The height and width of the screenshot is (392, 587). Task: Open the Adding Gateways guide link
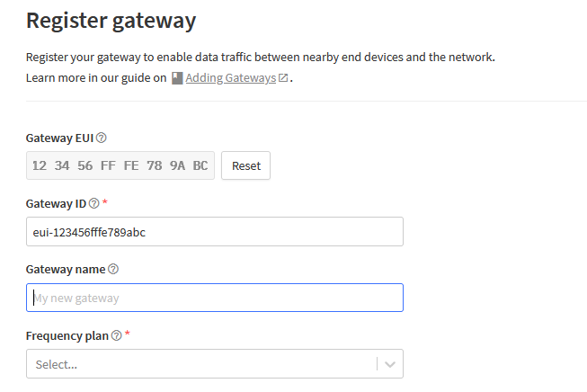pyautogui.click(x=231, y=78)
